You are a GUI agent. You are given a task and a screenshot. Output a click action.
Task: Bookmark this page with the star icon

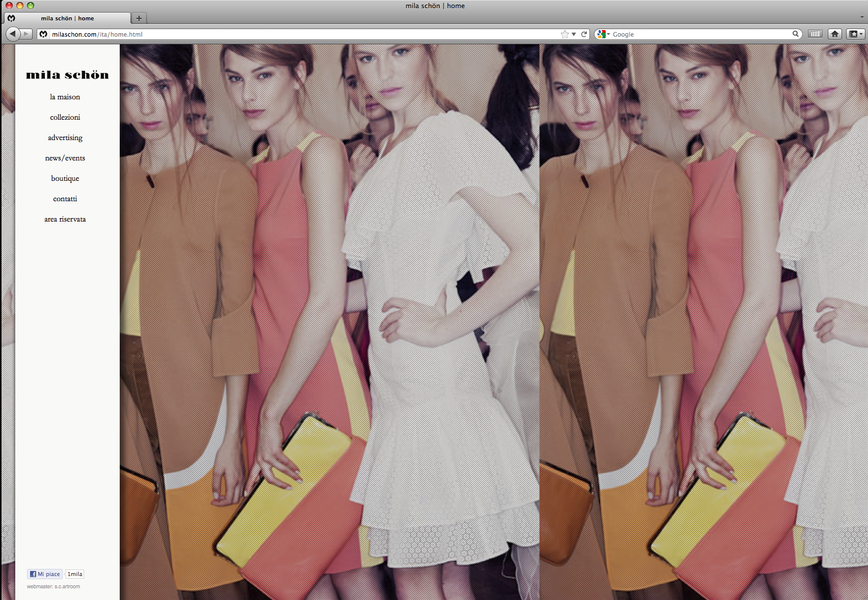[x=564, y=34]
